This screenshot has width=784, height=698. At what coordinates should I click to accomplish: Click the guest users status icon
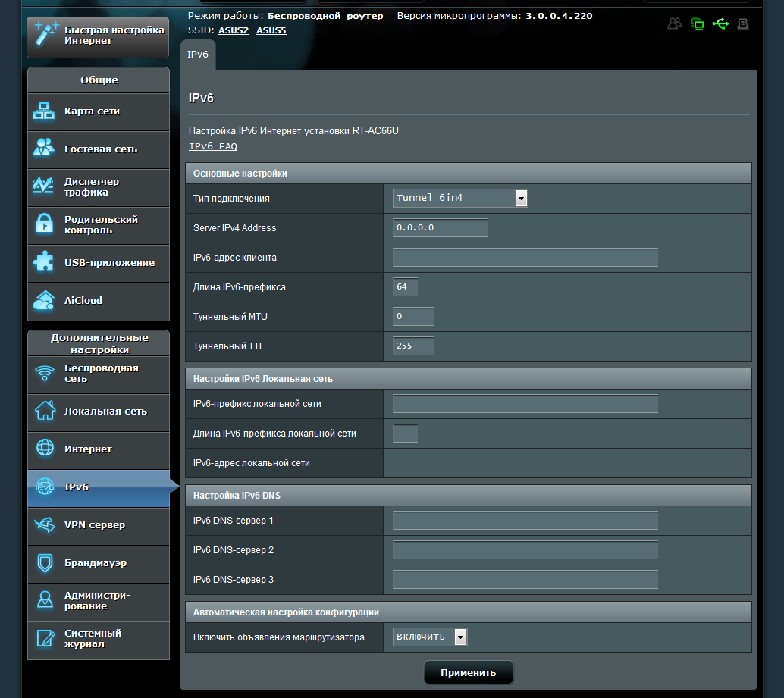tap(675, 23)
